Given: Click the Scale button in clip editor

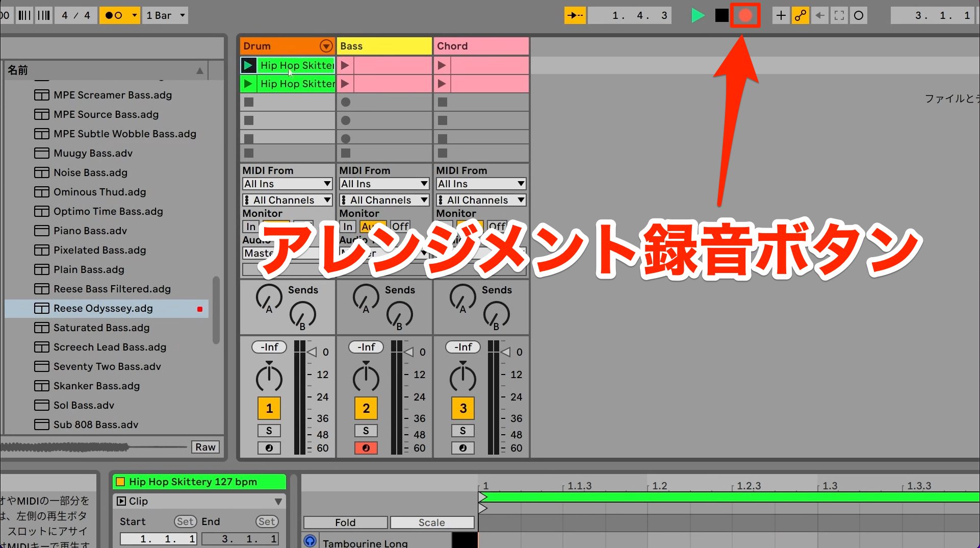Looking at the screenshot, I should coord(432,522).
